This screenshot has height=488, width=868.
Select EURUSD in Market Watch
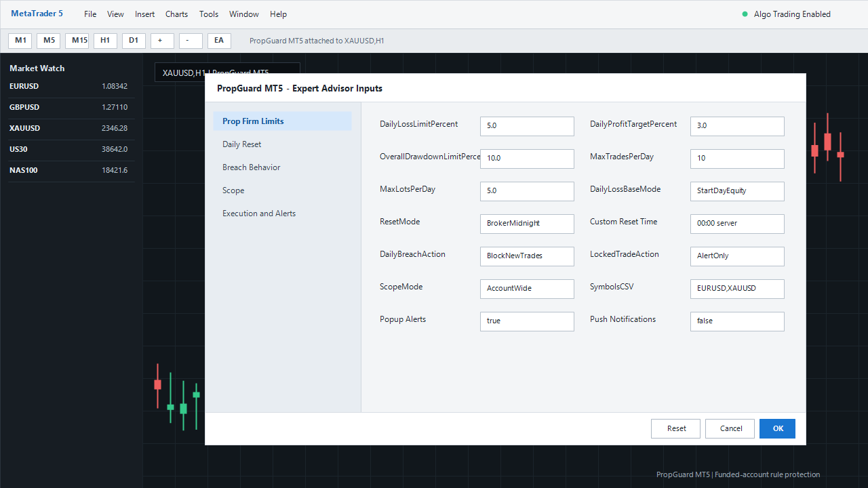71,87
